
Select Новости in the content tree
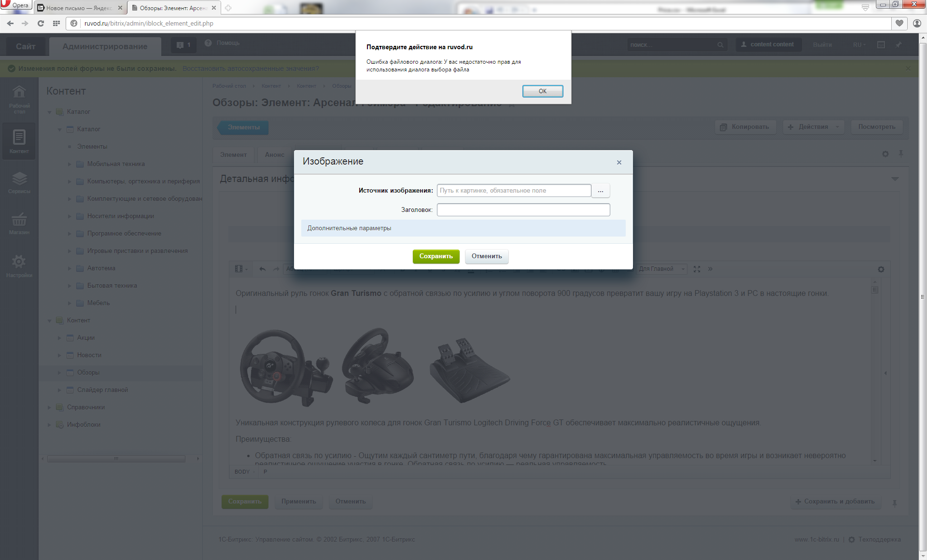(x=89, y=355)
